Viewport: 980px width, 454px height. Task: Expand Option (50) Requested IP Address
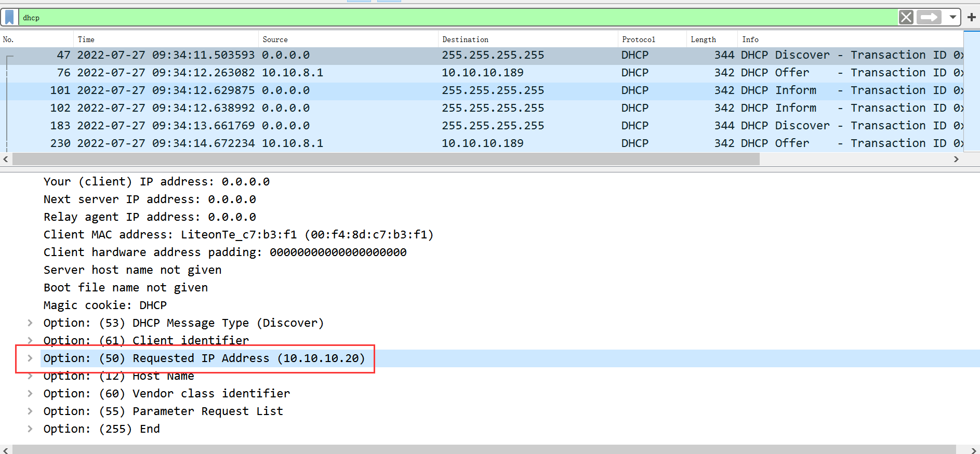click(x=30, y=358)
